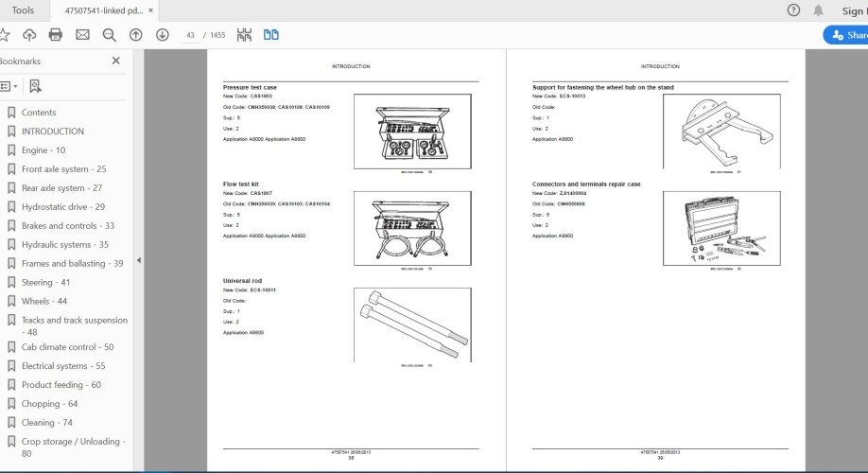
Task: Jump to Engine - 10 bookmark
Action: pos(43,150)
